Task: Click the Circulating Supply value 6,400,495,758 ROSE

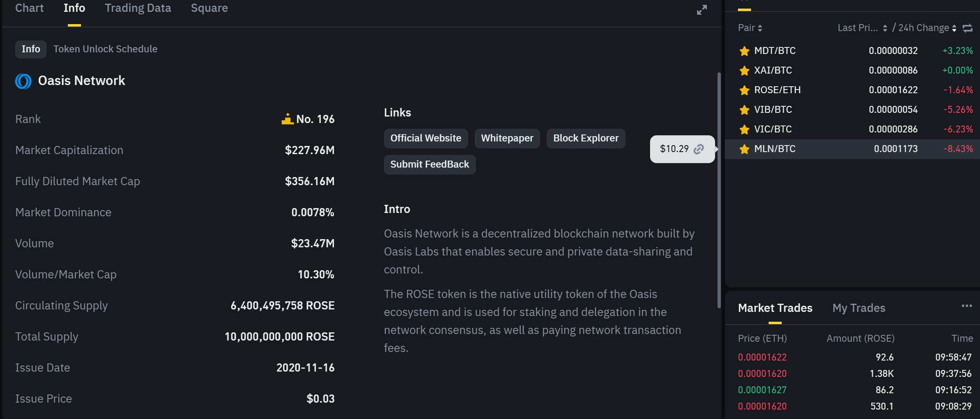Action: click(283, 305)
